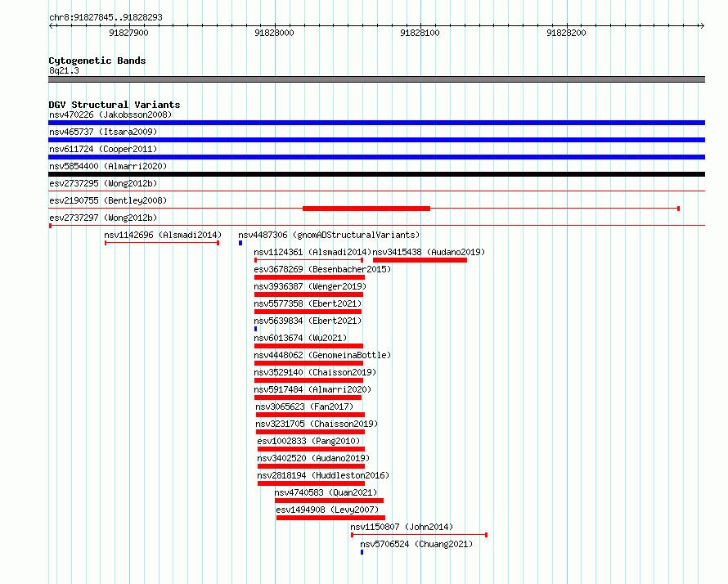Open nsv5706524 (Chuang2021) label
This screenshot has width=728, height=584.
(416, 544)
